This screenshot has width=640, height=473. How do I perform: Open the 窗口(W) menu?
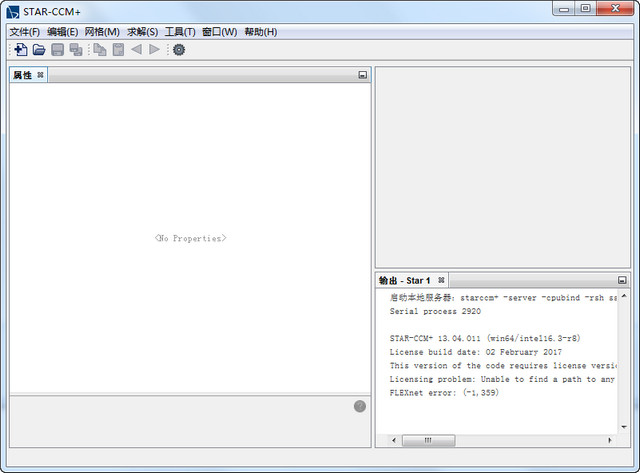pyautogui.click(x=220, y=32)
